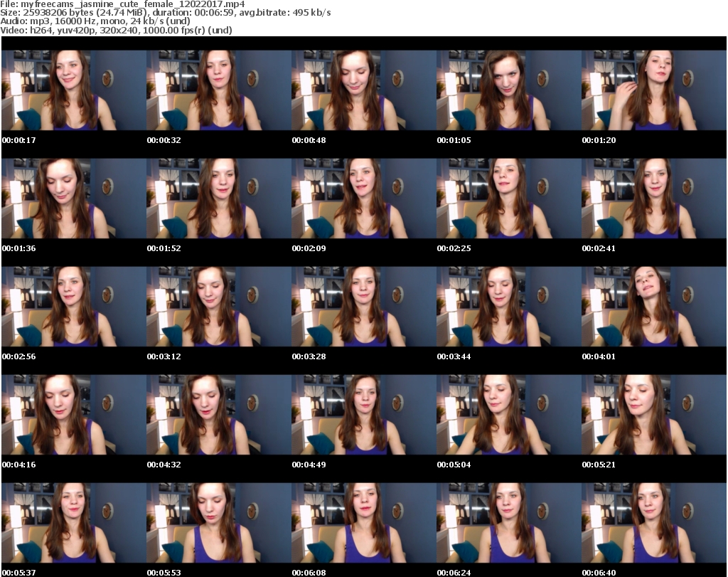Click the still image labeled 00:06:24
The height and width of the screenshot is (577, 728).
tap(508, 523)
